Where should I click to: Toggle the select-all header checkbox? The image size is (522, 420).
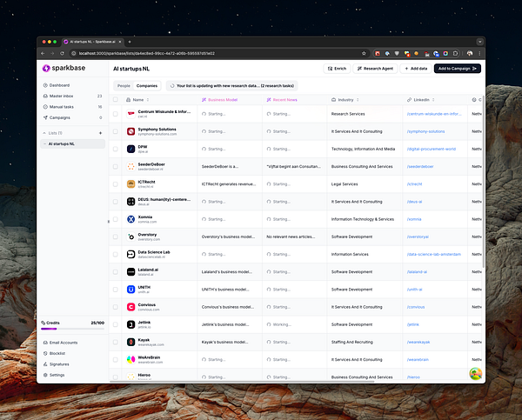(116, 99)
